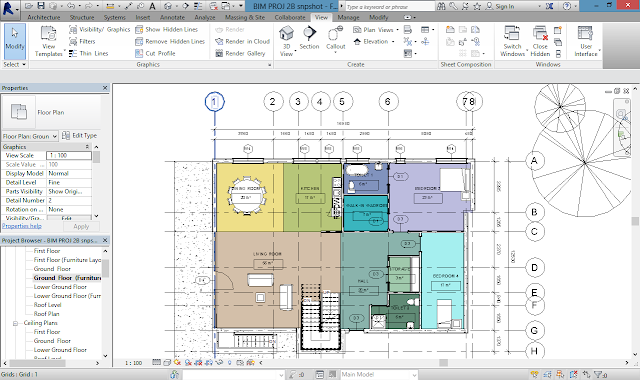This screenshot has height=380, width=640.
Task: Click the drawing area horizontal scrollbar thumb
Action: 444,362
